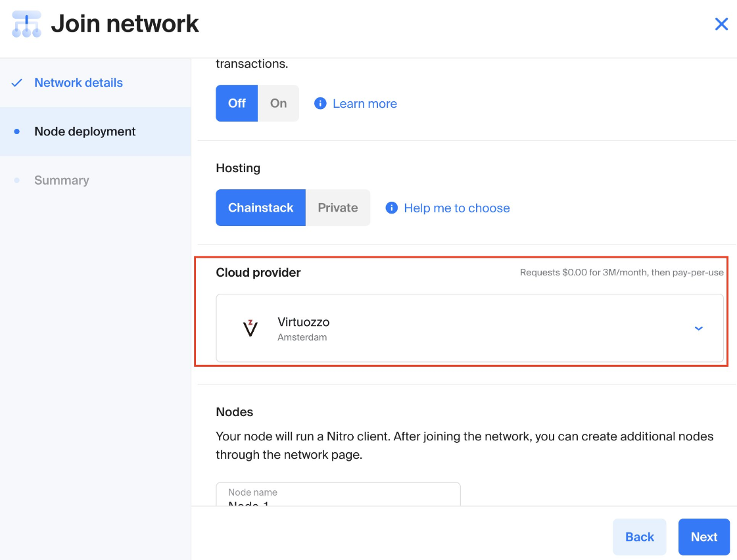The width and height of the screenshot is (737, 560).
Task: Click the Virtuozzo logo icon
Action: 250,328
